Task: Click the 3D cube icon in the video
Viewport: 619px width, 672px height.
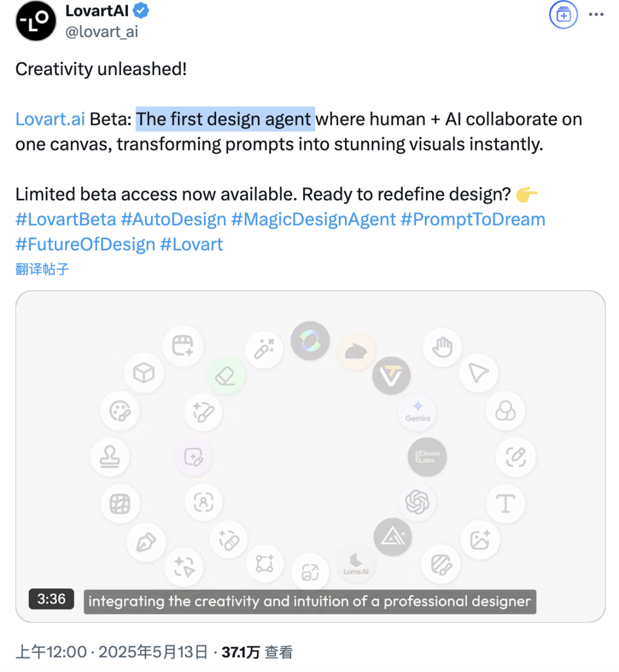Action: coord(144,374)
